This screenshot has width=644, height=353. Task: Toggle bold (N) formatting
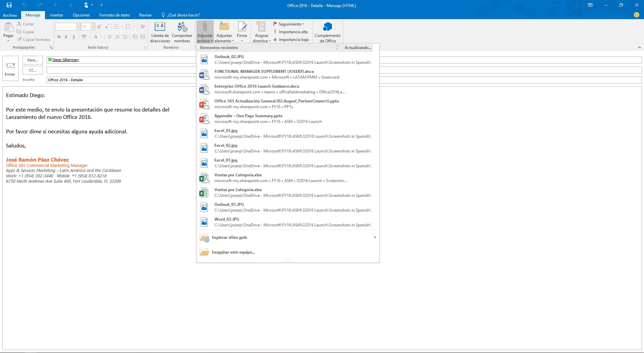click(59, 37)
